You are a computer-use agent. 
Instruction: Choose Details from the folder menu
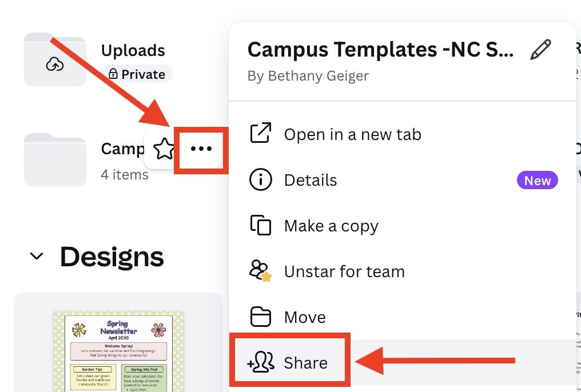click(x=311, y=179)
